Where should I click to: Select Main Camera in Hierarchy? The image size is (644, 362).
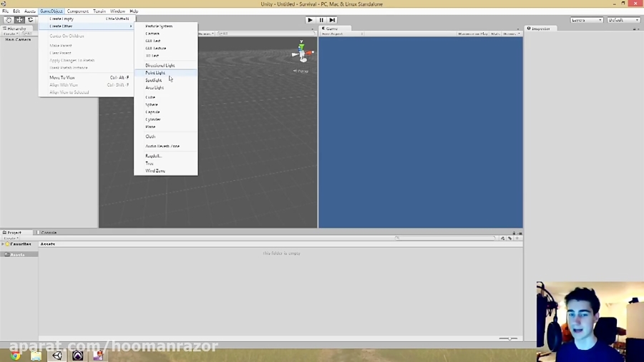pyautogui.click(x=18, y=39)
